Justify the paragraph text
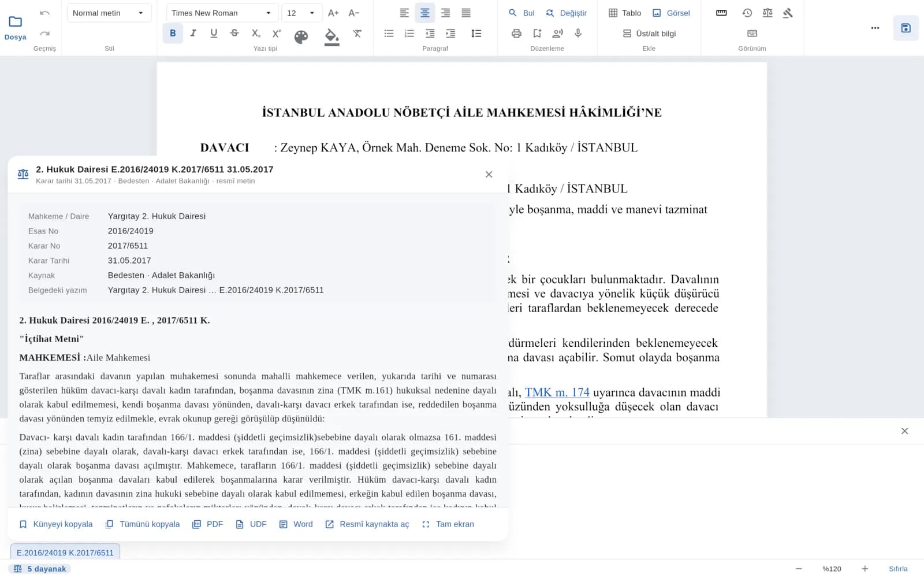Viewport: 924px width, 578px height. [466, 13]
